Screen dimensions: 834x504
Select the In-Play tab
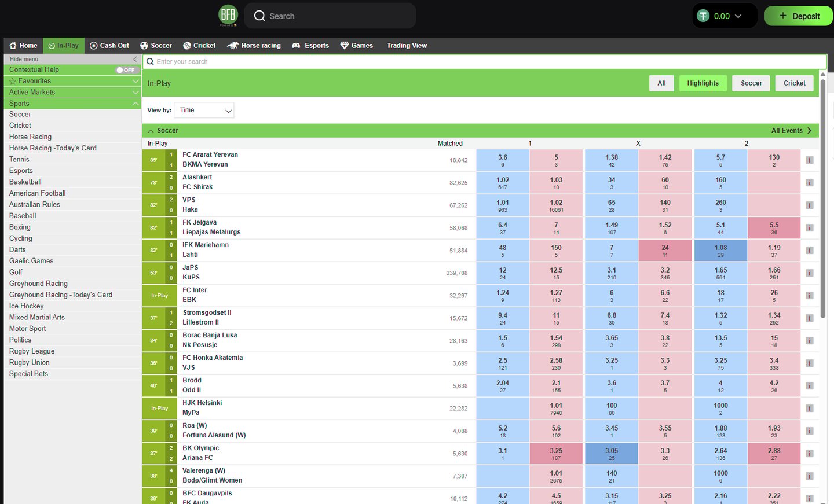click(64, 46)
